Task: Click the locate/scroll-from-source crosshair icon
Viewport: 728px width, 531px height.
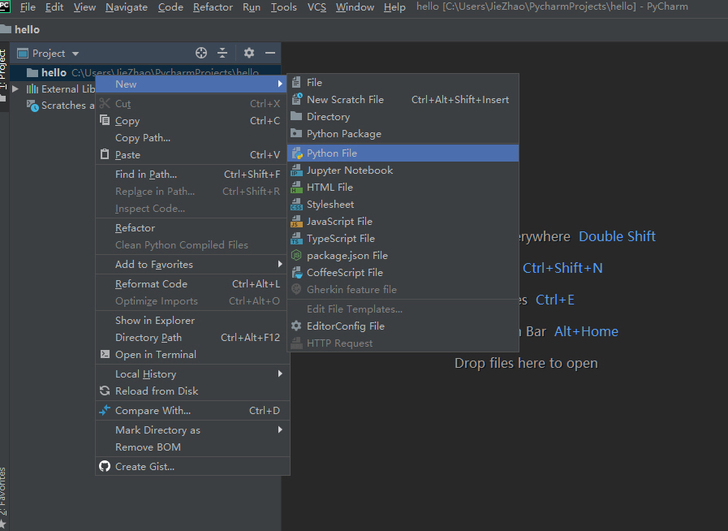Action: pyautogui.click(x=201, y=53)
